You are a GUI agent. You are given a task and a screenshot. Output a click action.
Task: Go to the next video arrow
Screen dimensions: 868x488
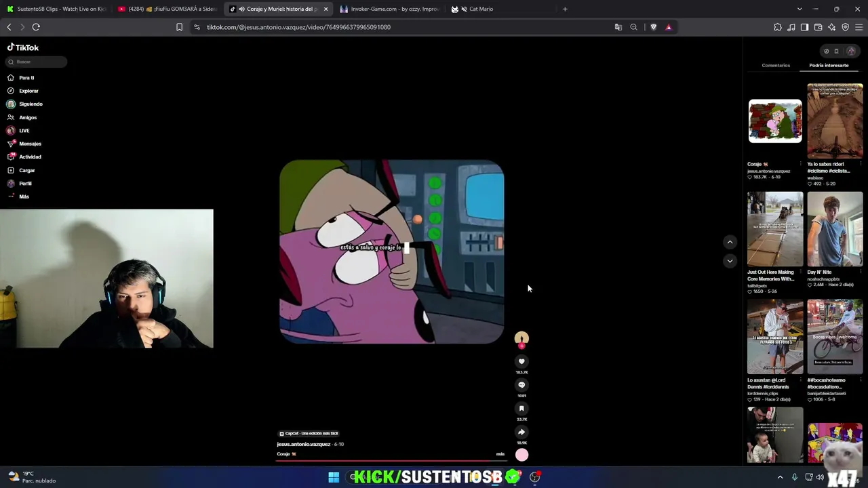coord(730,260)
